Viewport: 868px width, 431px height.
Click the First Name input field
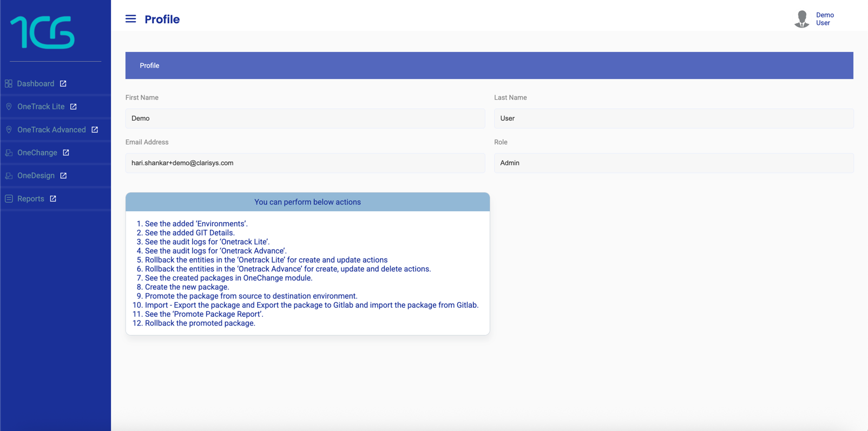(305, 119)
